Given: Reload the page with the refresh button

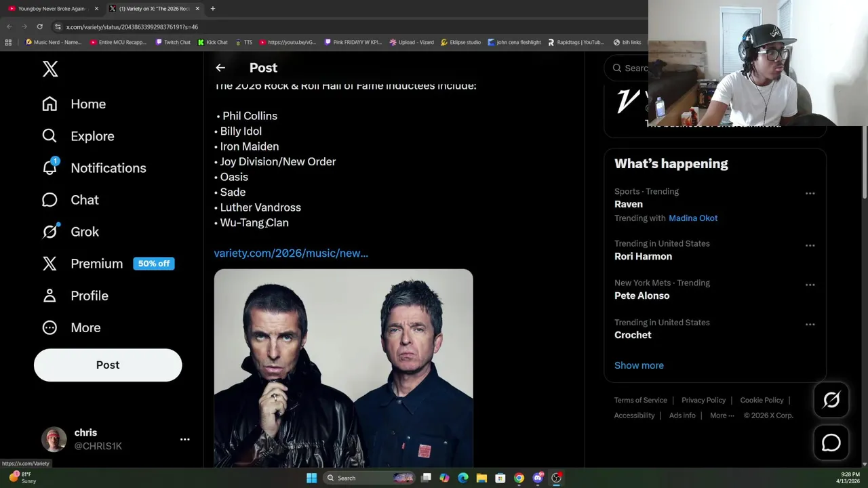Looking at the screenshot, I should (39, 26).
